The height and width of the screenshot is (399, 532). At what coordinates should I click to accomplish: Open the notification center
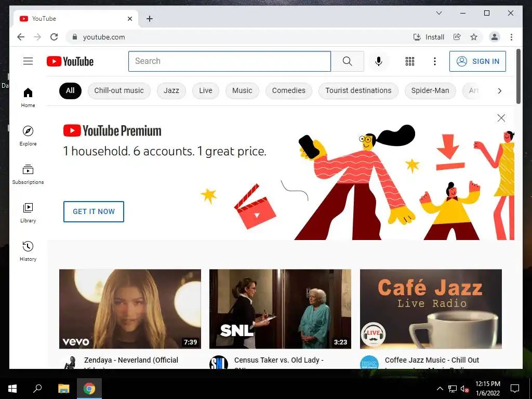point(515,389)
